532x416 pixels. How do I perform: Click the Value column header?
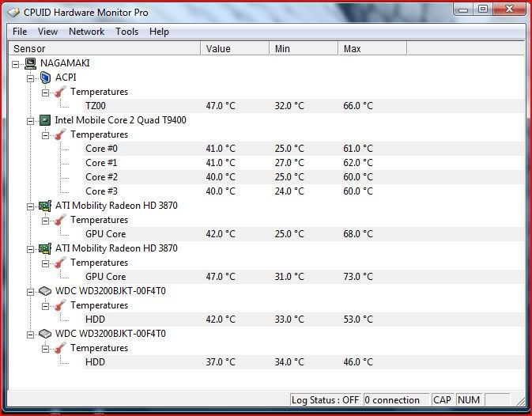point(235,48)
